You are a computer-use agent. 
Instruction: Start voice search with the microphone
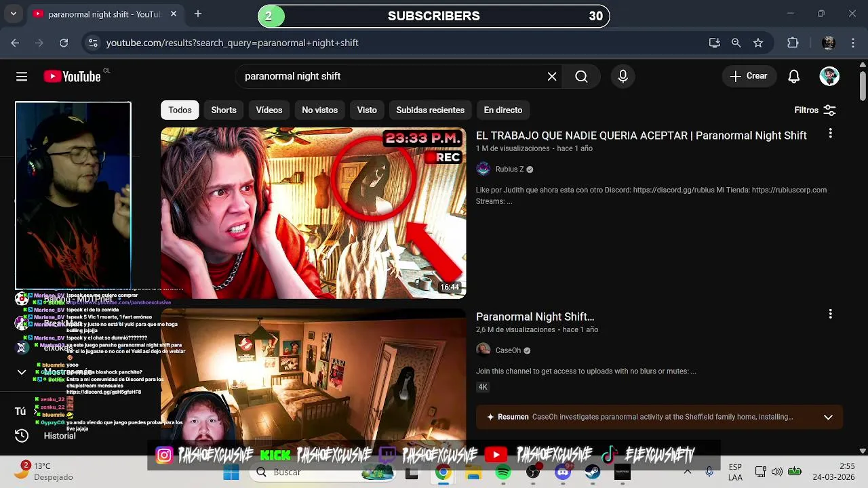(623, 77)
